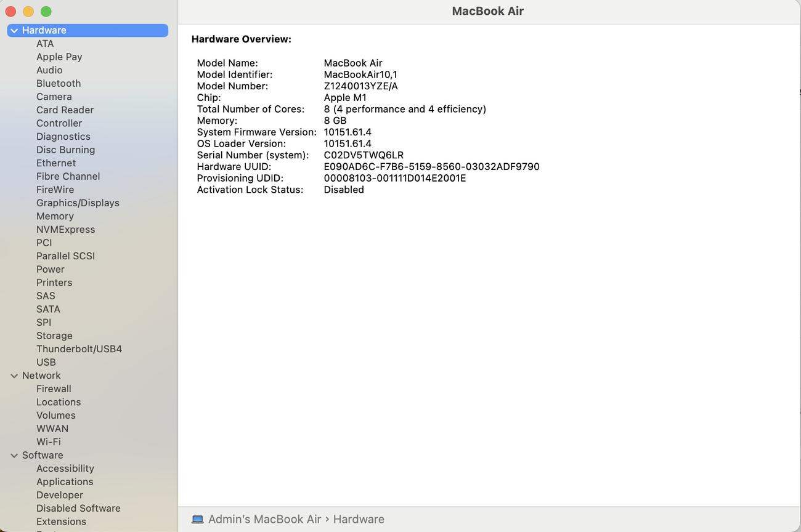
Task: Open the NVMExpress entry
Action: 66,229
